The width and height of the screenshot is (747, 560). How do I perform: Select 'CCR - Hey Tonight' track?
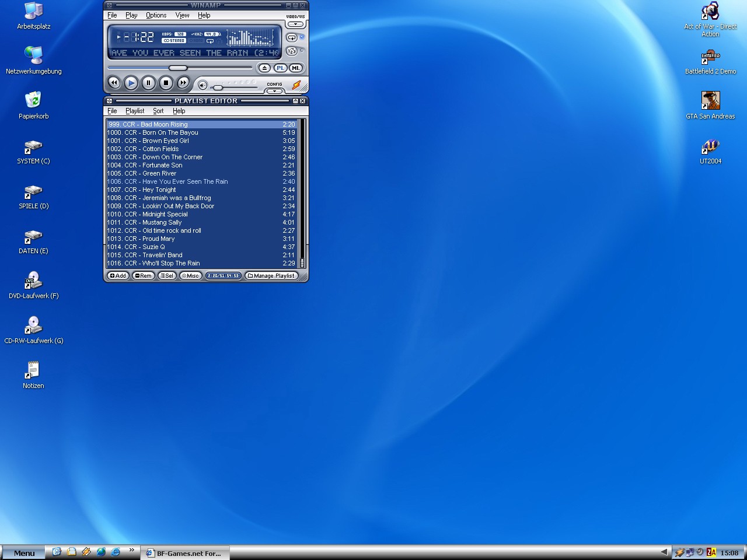[x=202, y=190]
